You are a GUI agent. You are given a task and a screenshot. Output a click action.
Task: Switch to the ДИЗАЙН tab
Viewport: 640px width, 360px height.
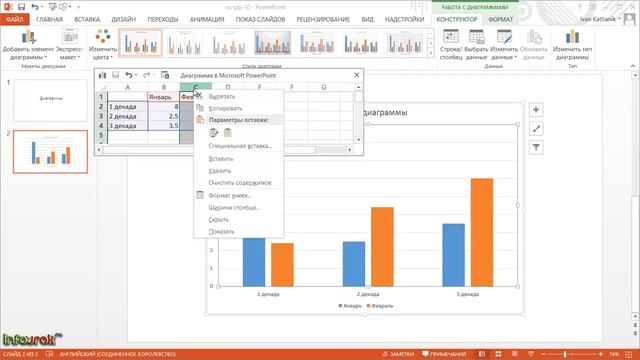(124, 19)
